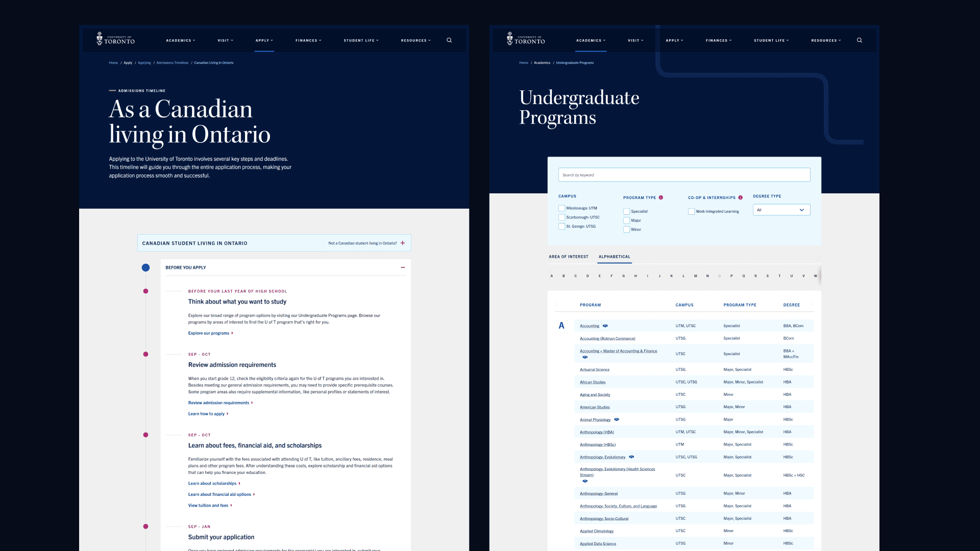The width and height of the screenshot is (980, 551).
Task: Click the University of Toronto logo on the Admissions Timeline page
Action: point(115,39)
